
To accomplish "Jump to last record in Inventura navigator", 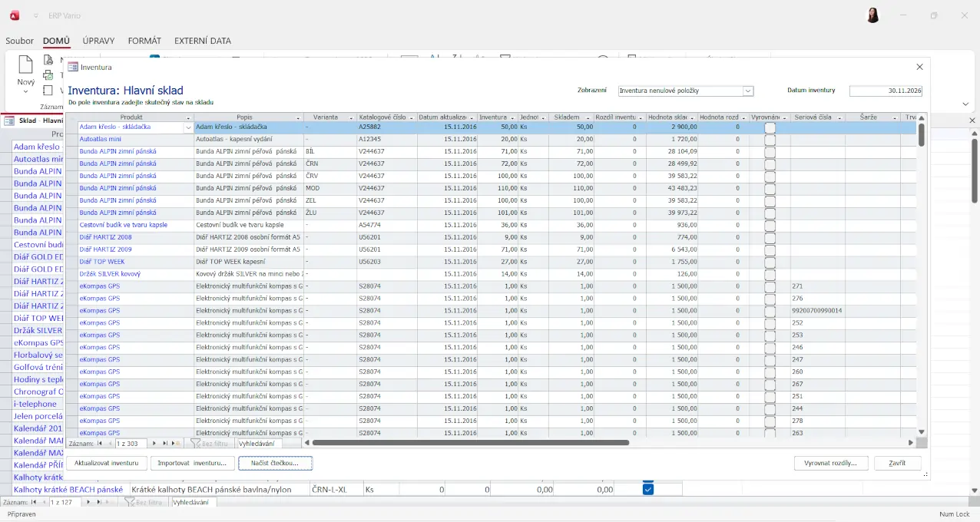I will (165, 443).
